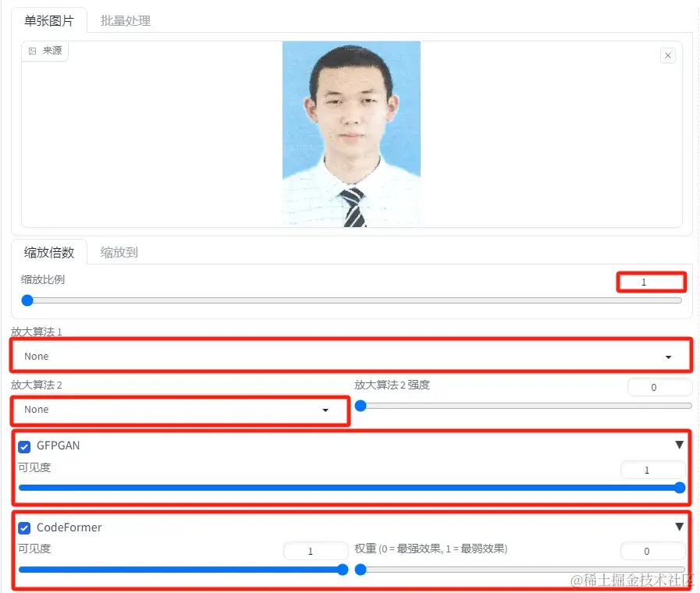
Task: Click the GFPGAN 可见度 value box
Action: (x=653, y=469)
